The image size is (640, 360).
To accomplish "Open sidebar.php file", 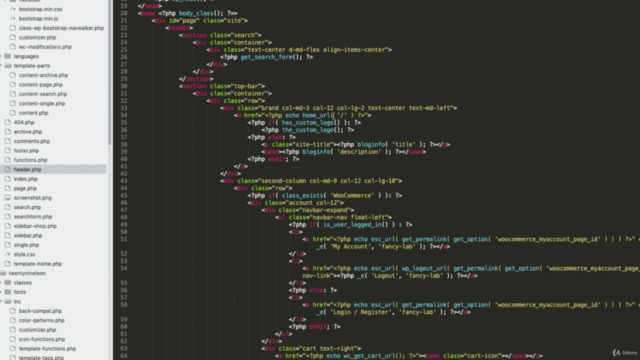I will coord(28,235).
